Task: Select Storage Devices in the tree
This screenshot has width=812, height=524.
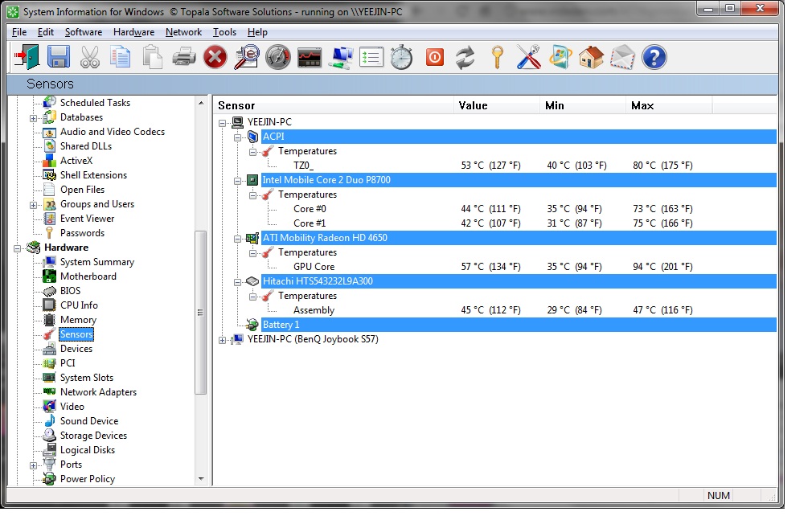Action: point(93,436)
